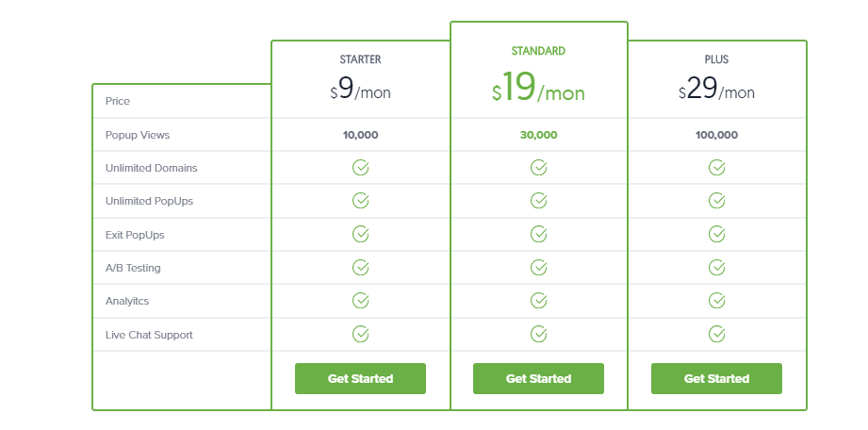Click Standard plan Analyitcs checkmark icon
The width and height of the screenshot is (868, 430).
(x=539, y=301)
